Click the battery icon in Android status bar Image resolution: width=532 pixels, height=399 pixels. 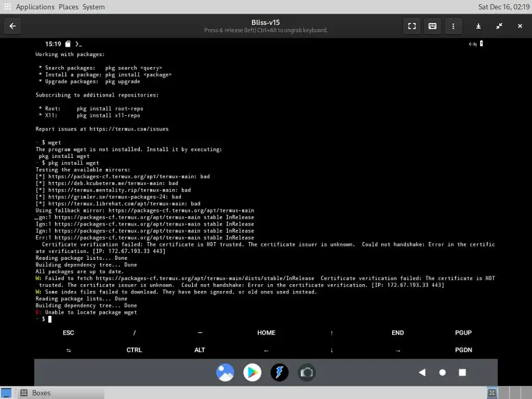point(481,44)
